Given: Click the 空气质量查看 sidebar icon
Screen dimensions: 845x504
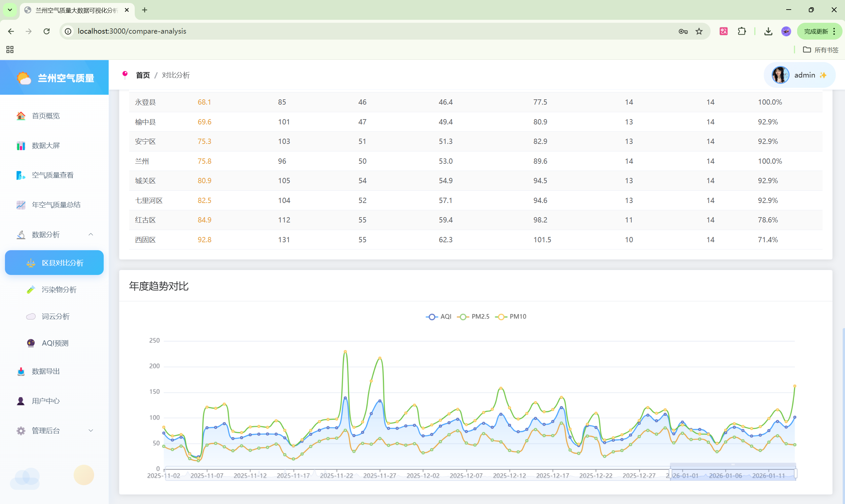Looking at the screenshot, I should click(21, 175).
